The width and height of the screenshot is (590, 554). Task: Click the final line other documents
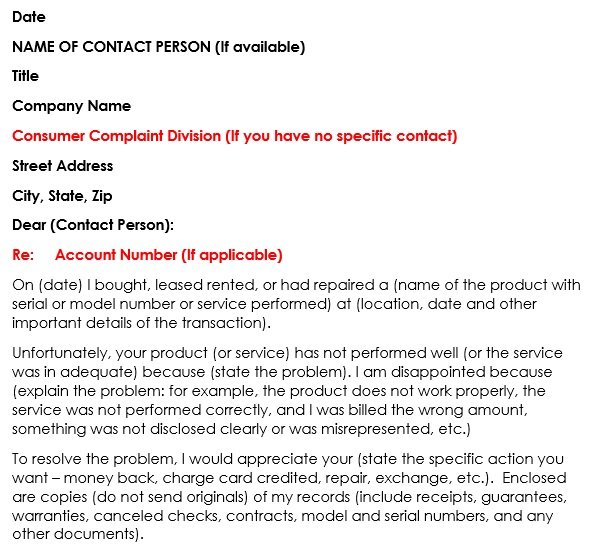pyautogui.click(x=78, y=534)
